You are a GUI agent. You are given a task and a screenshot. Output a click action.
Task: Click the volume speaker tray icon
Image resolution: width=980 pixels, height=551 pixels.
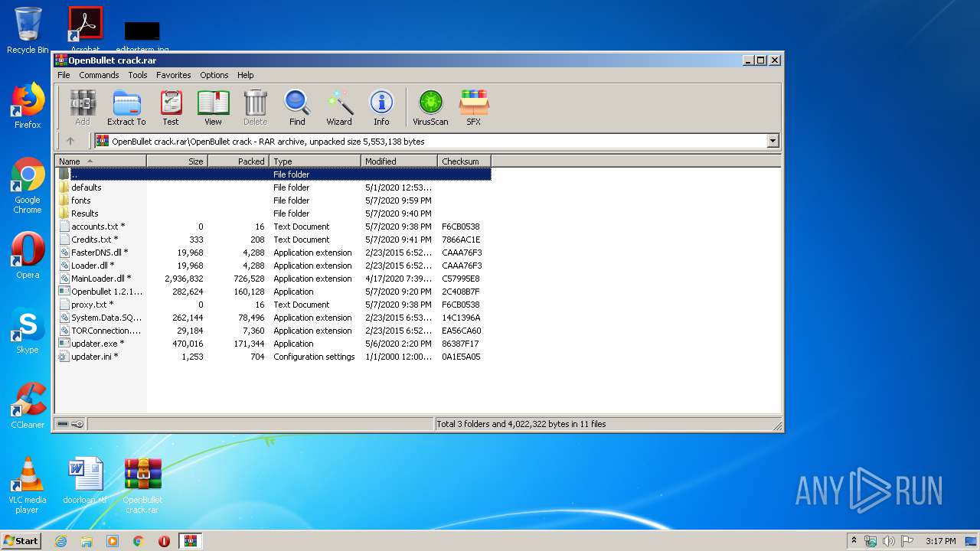coord(889,541)
